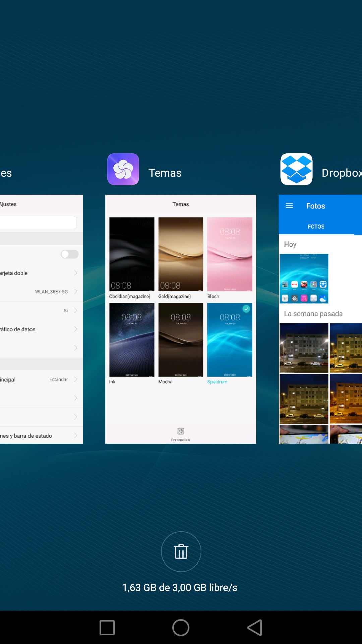Select the Gold(magazine) theme thumbnail
Viewport: 362px width, 644px height.
(x=181, y=254)
